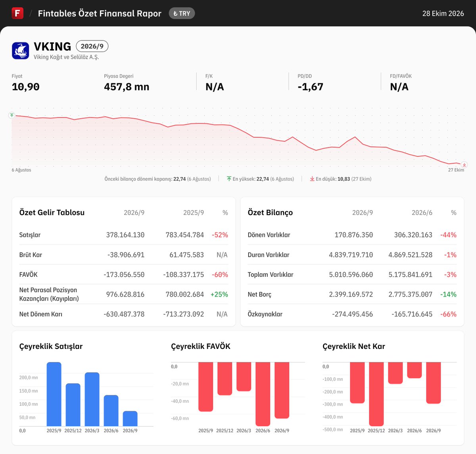
Task: Click Toplam Varlıklar value 5.010.596.060
Action: (351, 274)
